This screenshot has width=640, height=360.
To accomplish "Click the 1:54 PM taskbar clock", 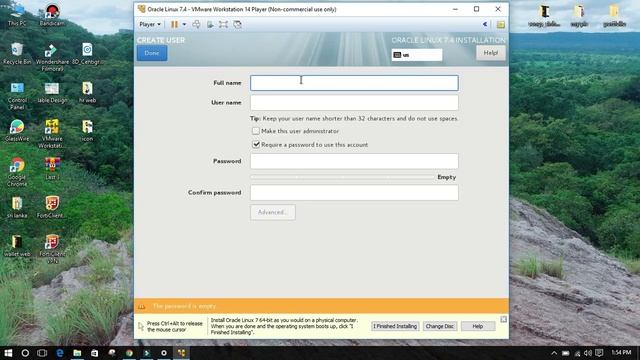I will coord(621,352).
